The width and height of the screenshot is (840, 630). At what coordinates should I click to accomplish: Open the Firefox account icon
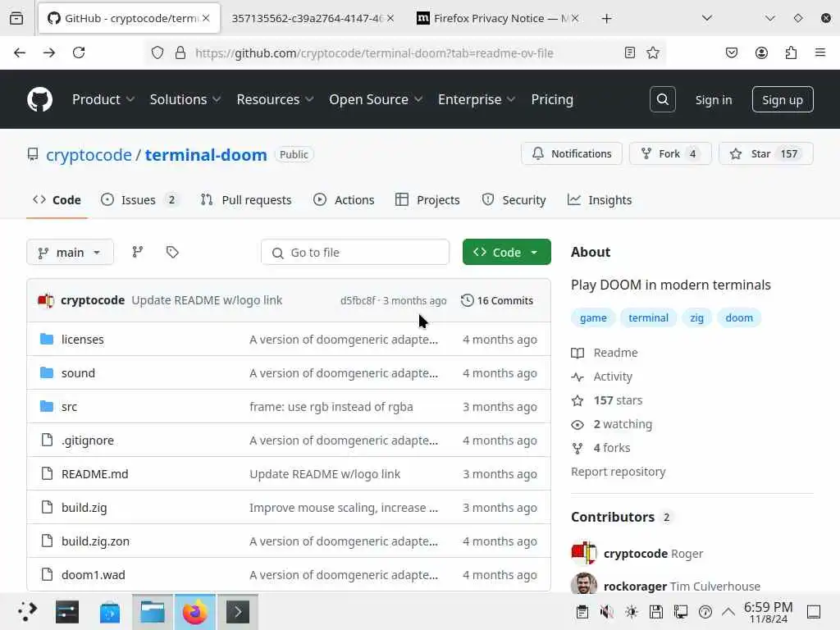pos(761,52)
